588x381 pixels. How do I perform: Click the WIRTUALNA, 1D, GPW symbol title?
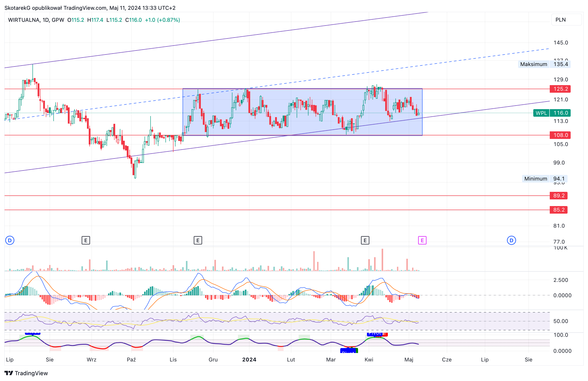[x=36, y=20]
